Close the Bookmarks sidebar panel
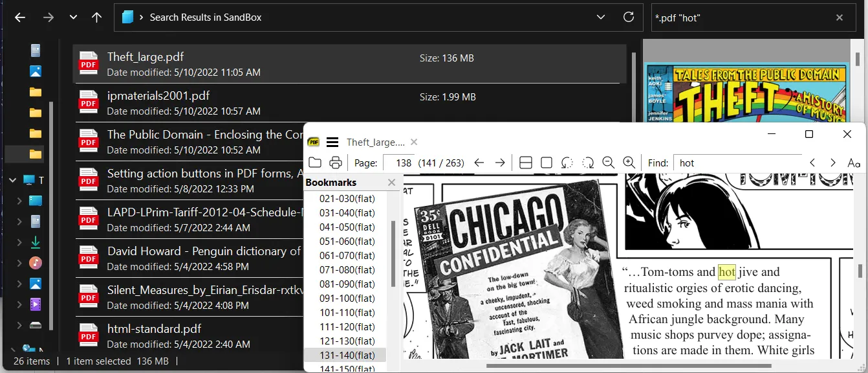The height and width of the screenshot is (373, 868). 391,183
